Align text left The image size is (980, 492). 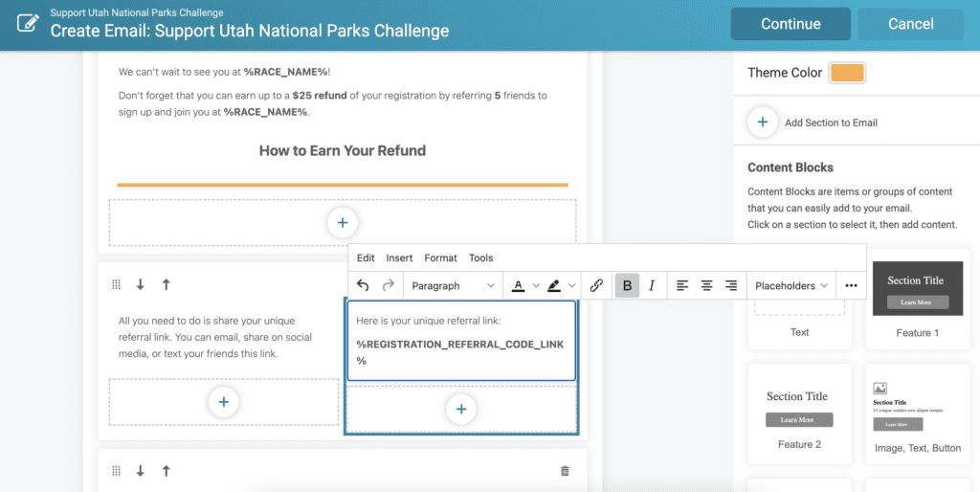coord(681,285)
